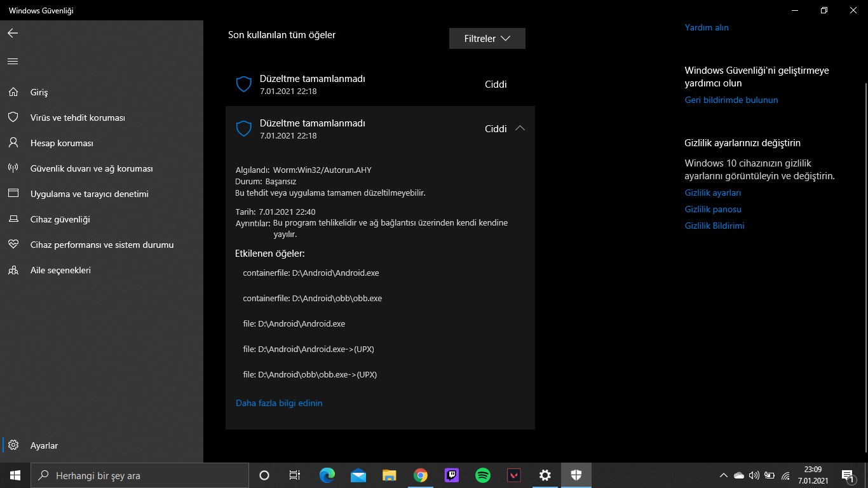The image size is (868, 488).
Task: Open Twitch from taskbar
Action: [452, 475]
